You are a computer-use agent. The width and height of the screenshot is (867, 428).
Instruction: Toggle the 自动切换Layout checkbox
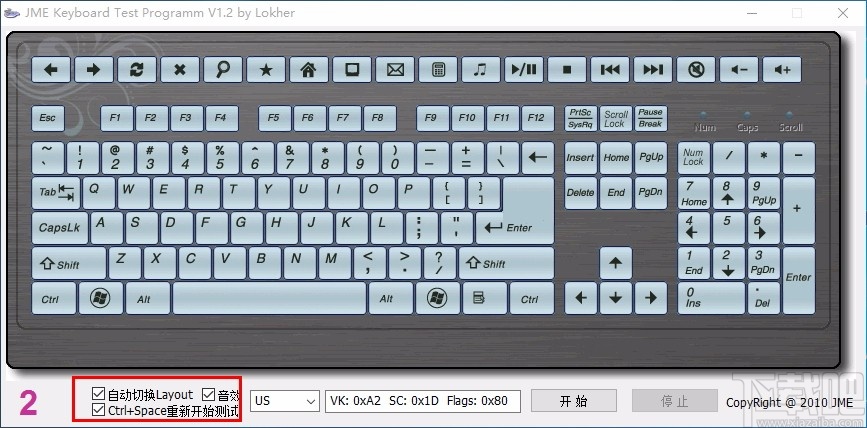coord(143,394)
